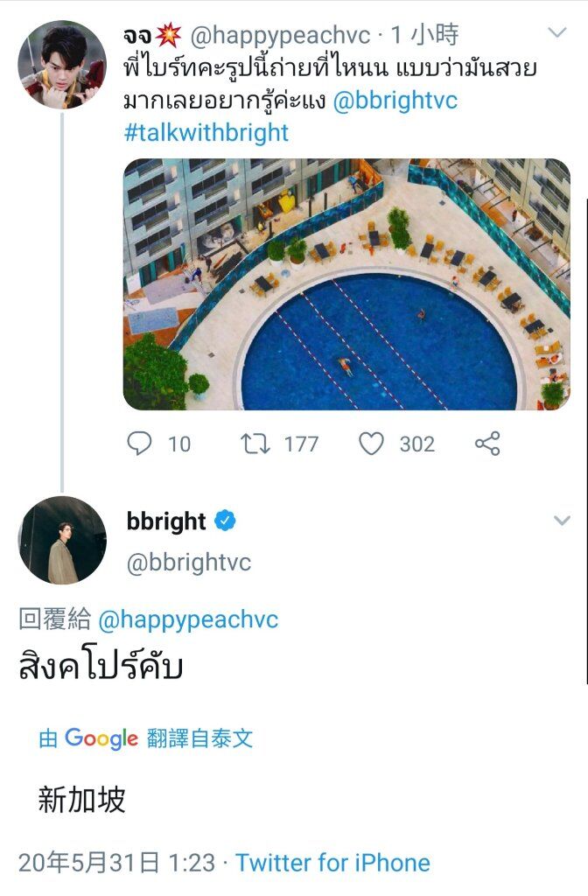The image size is (588, 896).
Task: Expand bbright reply's chevron menu
Action: [x=562, y=520]
